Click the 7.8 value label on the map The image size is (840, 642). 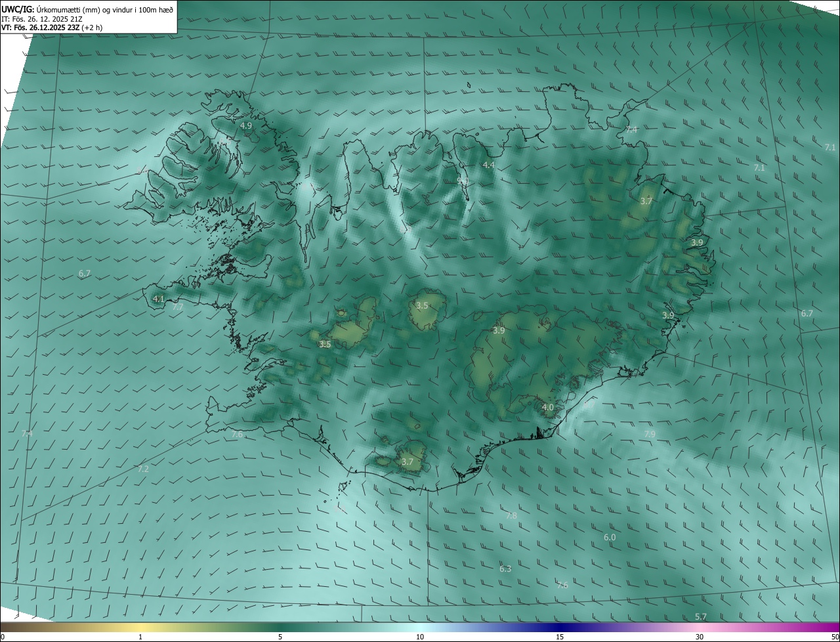pos(511,516)
